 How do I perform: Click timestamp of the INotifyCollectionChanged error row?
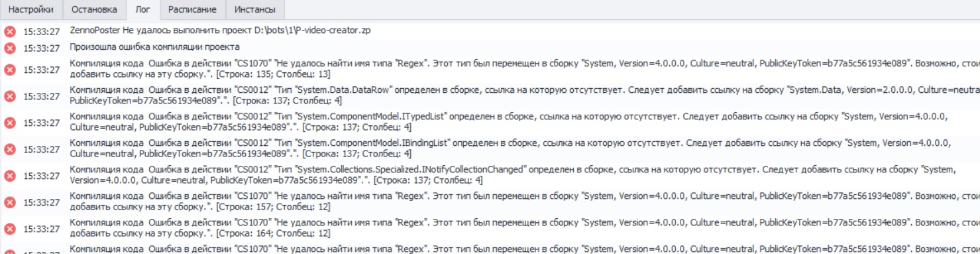(41, 176)
